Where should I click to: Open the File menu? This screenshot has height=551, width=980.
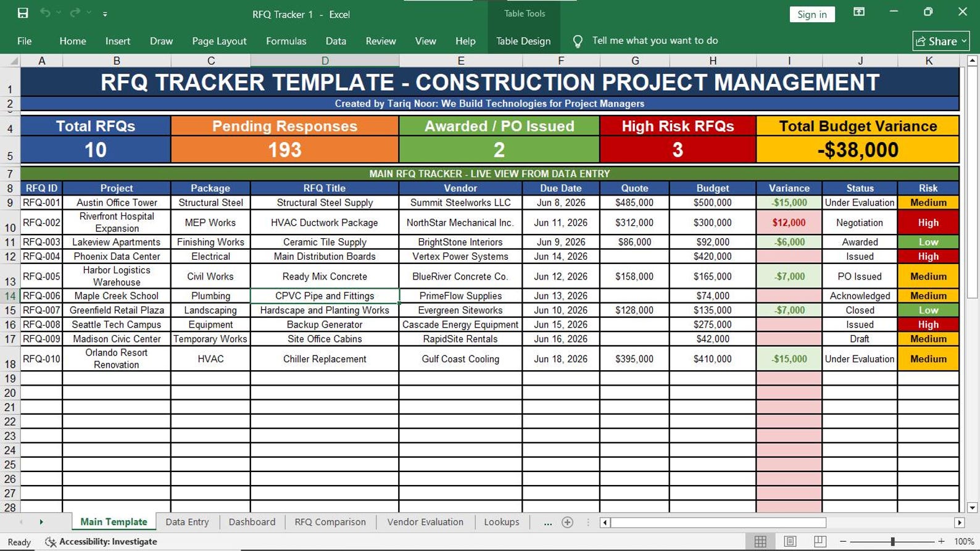pyautogui.click(x=25, y=41)
